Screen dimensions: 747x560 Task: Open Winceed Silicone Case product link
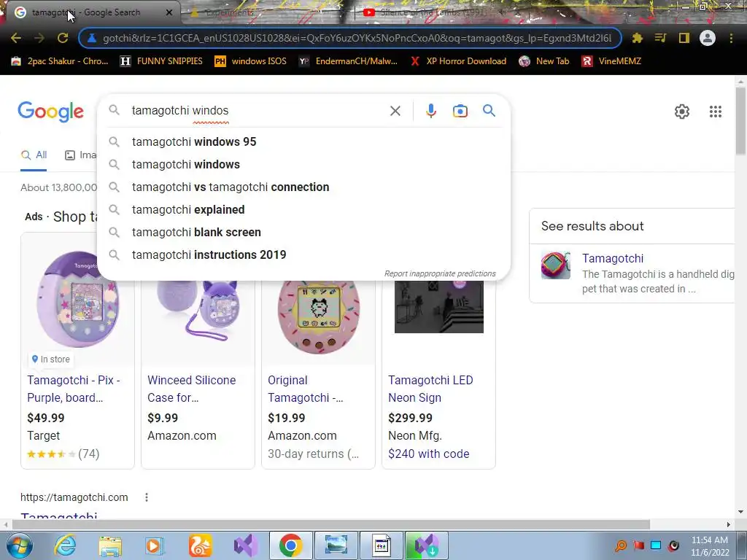[192, 389]
